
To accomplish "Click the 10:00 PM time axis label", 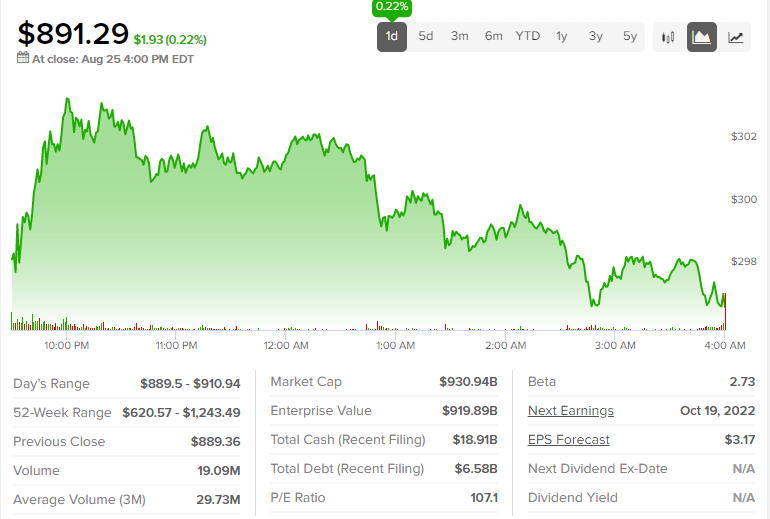I will [x=67, y=345].
